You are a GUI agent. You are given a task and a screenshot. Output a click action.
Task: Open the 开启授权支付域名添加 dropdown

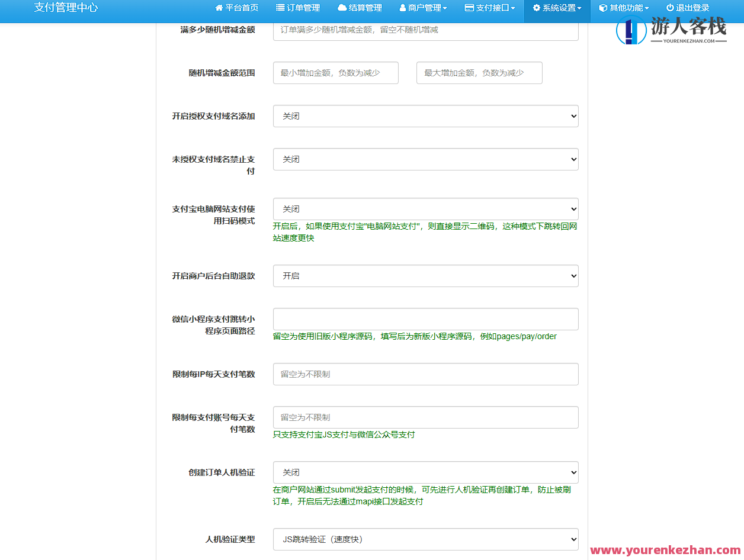pyautogui.click(x=425, y=116)
